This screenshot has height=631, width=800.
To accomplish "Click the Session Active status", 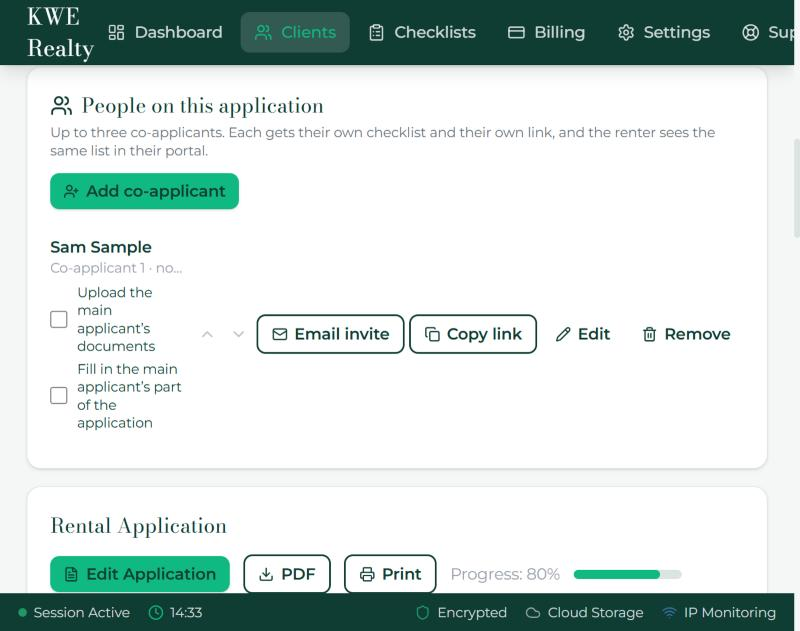I will point(74,612).
